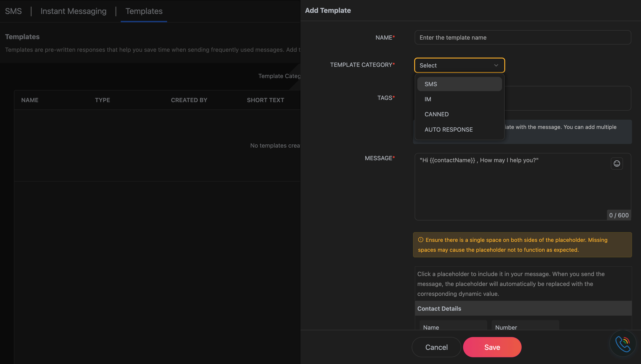Click the NAME column header
The image size is (641, 364).
pyautogui.click(x=30, y=100)
